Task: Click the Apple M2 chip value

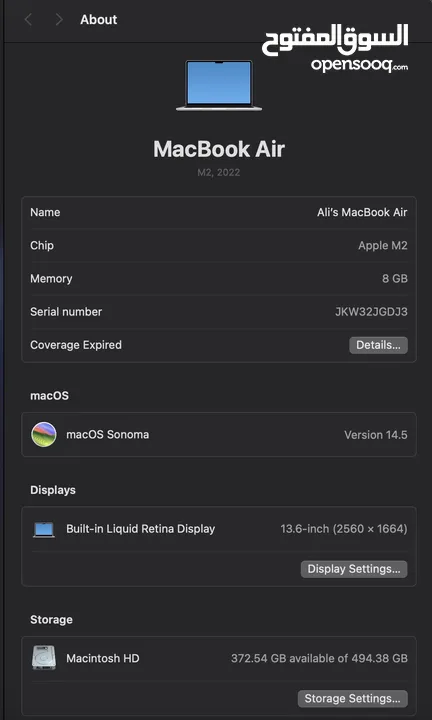Action: [383, 246]
